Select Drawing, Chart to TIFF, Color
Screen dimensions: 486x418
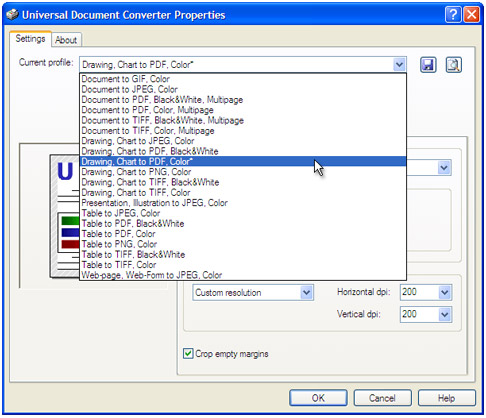click(x=243, y=193)
